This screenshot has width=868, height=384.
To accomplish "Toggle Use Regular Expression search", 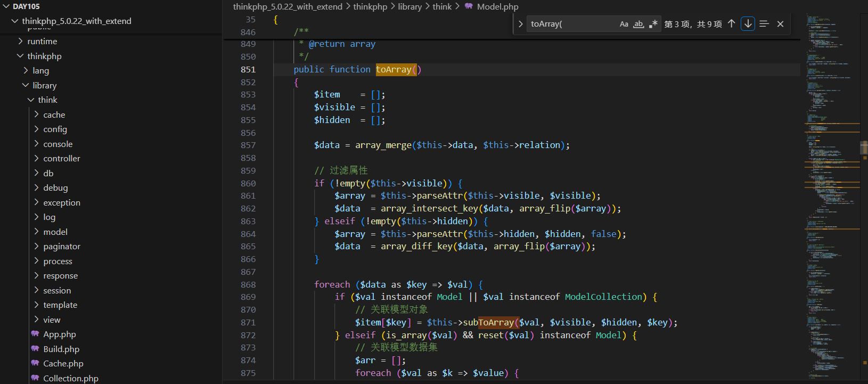I will (x=653, y=24).
